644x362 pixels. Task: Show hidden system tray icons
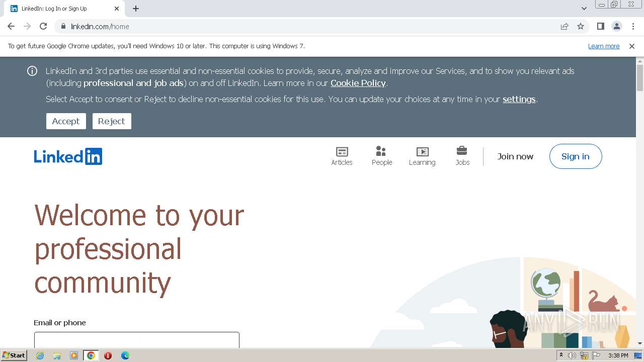click(561, 355)
